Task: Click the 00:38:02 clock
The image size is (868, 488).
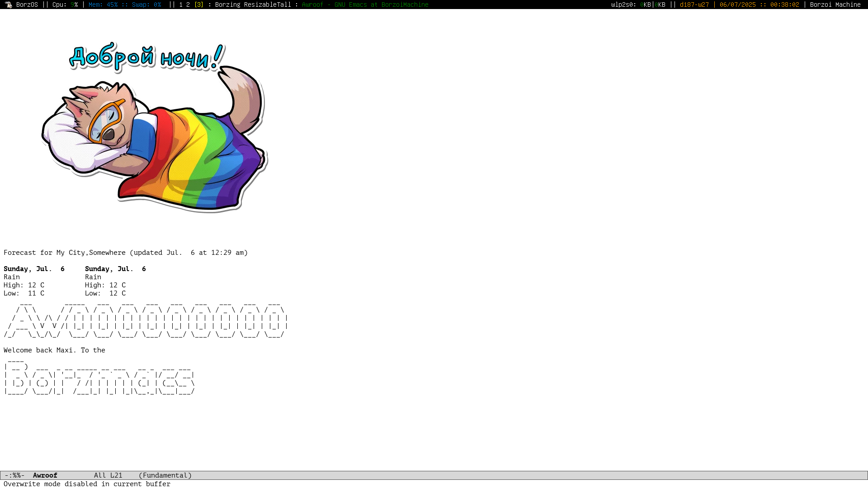Action: click(x=785, y=5)
